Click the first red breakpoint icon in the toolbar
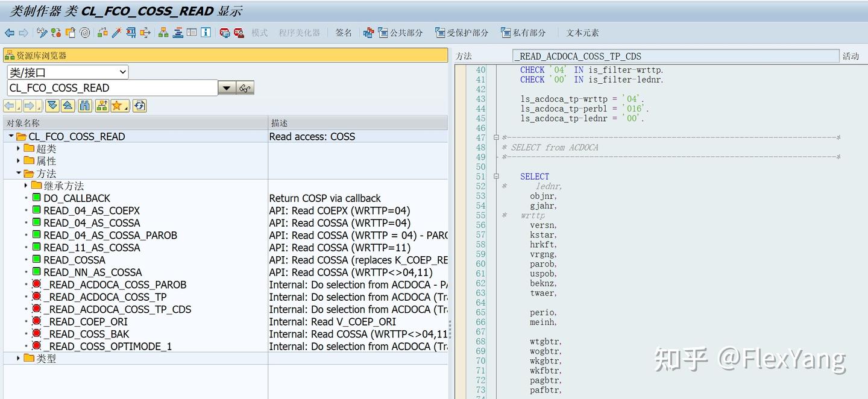 pos(225,33)
